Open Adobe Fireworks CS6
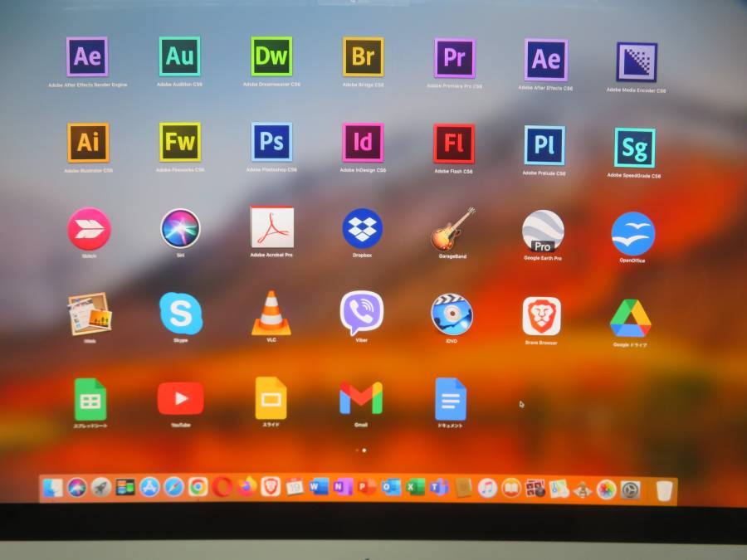Image resolution: width=747 pixels, height=560 pixels. coord(180,142)
